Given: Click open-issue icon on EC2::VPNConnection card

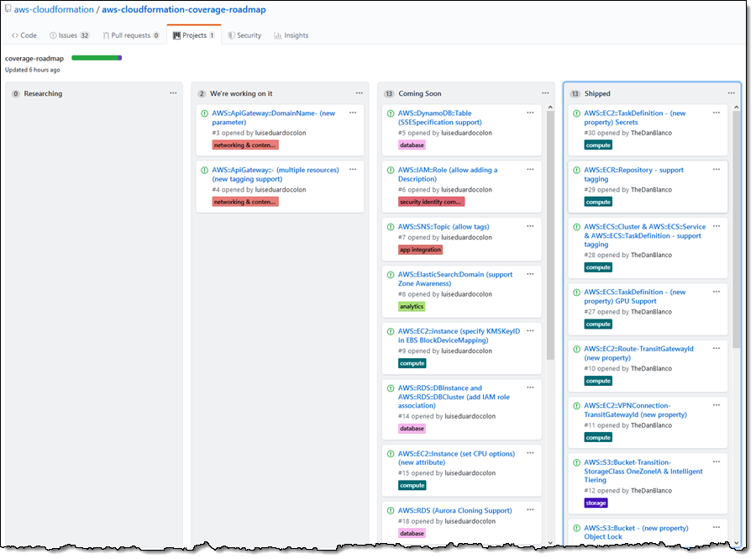Looking at the screenshot, I should coord(577,405).
